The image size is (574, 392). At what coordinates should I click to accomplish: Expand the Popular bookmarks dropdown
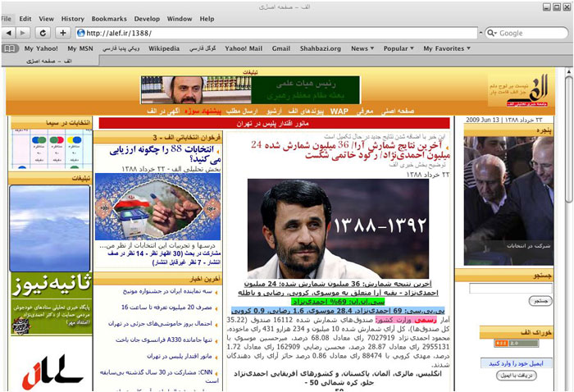point(399,48)
